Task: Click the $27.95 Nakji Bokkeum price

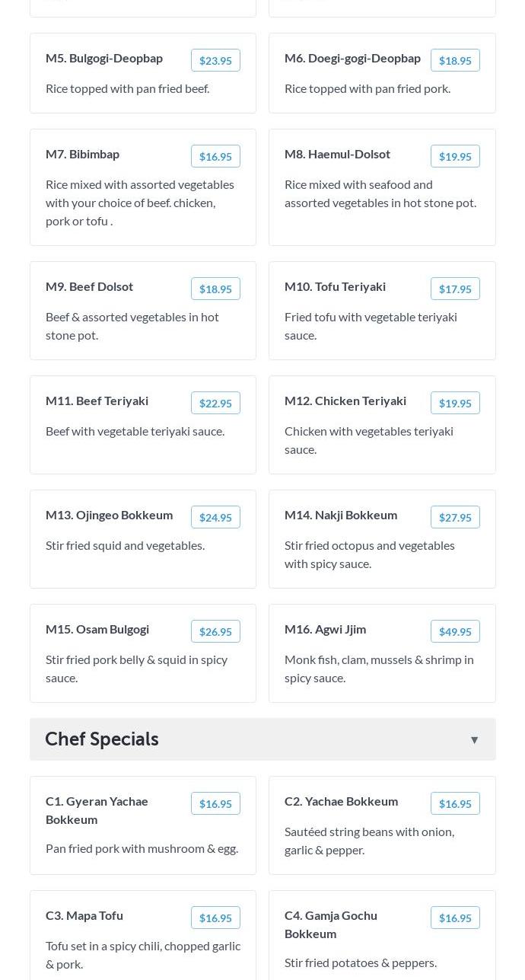Action: [454, 518]
